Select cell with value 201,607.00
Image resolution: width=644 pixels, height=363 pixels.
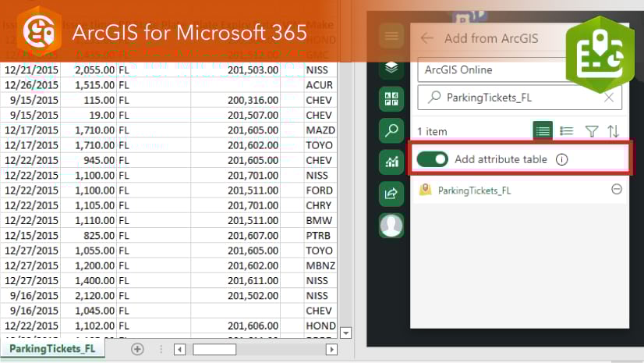235,236
